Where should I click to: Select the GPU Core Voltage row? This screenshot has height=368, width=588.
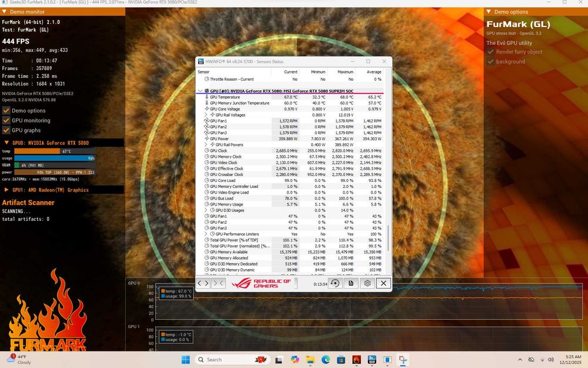(290, 109)
